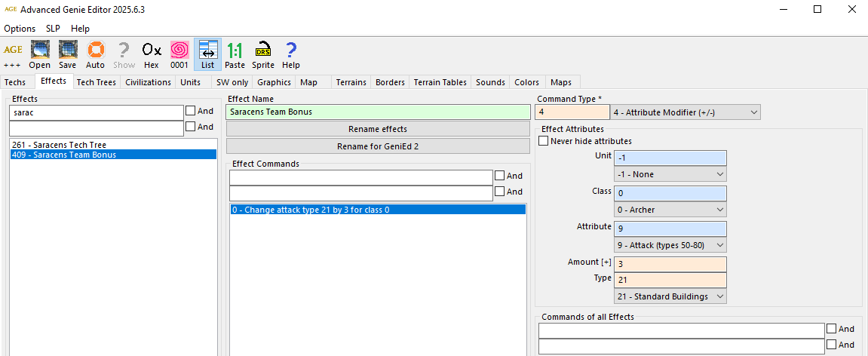This screenshot has width=868, height=356.
Task: Switch to the Terrain Tables tab
Action: pos(440,82)
